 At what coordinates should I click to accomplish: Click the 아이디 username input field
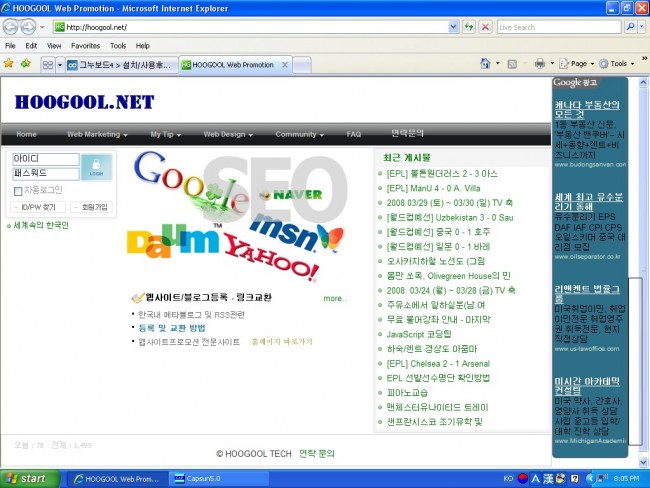(45, 159)
